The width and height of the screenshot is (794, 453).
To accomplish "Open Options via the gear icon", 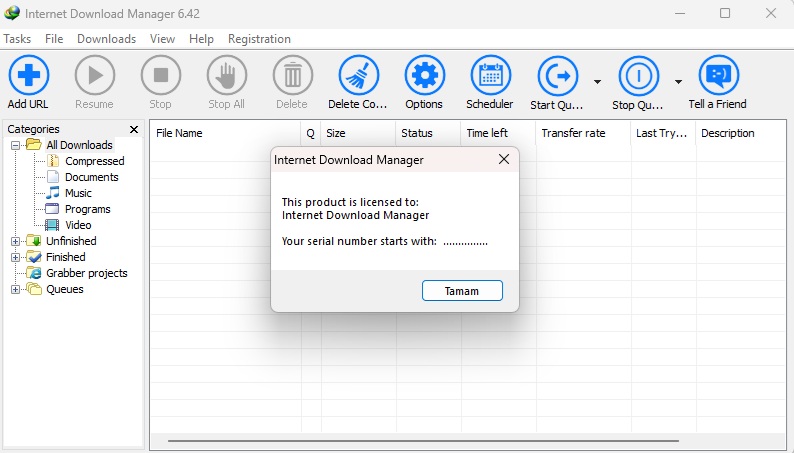I will [424, 75].
